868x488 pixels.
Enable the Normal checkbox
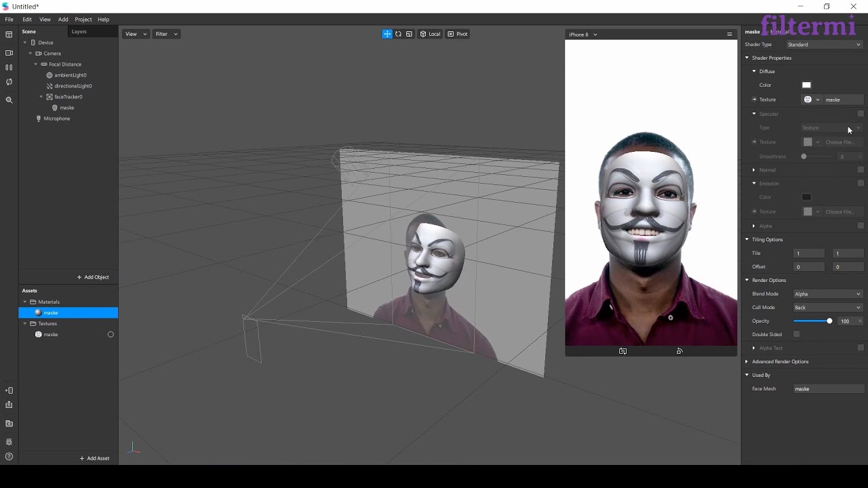click(x=861, y=170)
